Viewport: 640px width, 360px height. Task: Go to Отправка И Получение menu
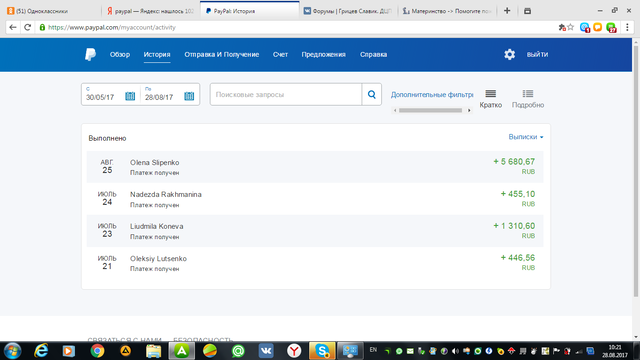click(222, 54)
